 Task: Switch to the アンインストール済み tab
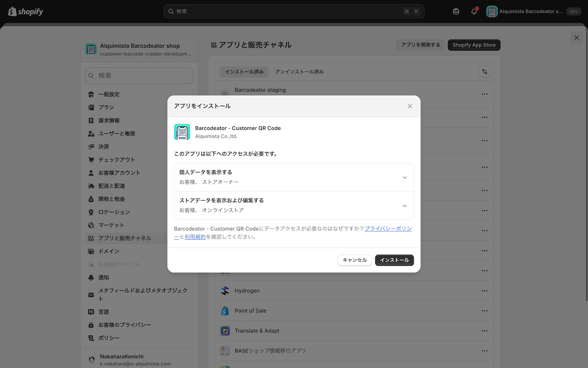coord(299,72)
